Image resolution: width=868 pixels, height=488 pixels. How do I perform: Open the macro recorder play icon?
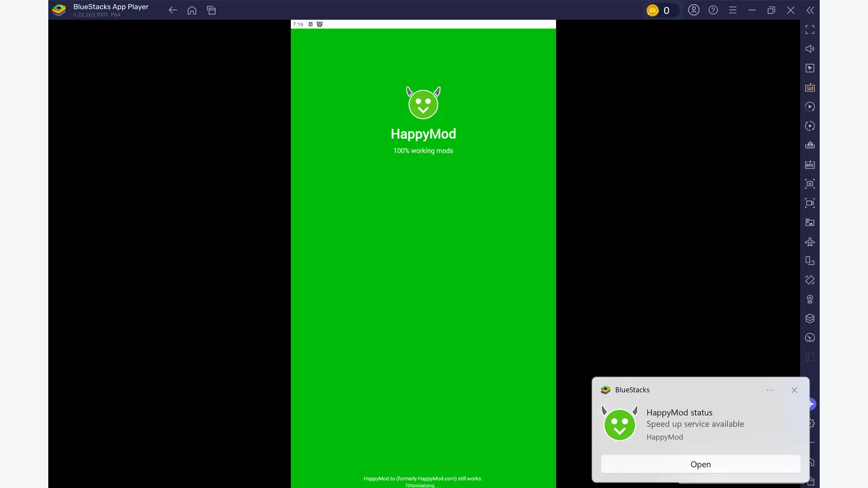810,107
